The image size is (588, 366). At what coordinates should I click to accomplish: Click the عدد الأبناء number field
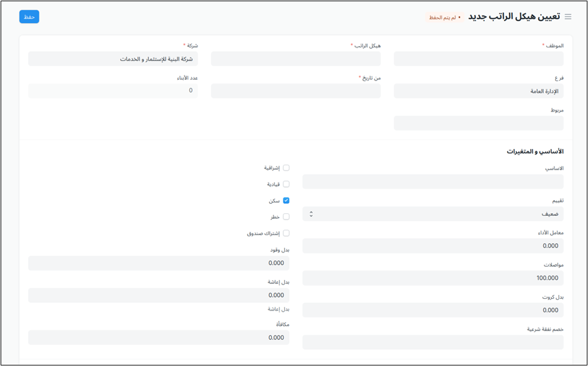(x=113, y=91)
